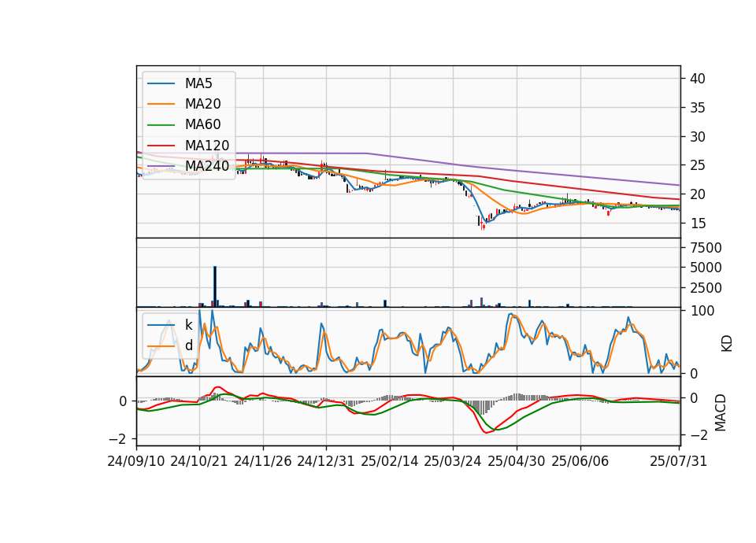Click the KD axis value 100
This screenshot has width=756, height=543.
point(702,311)
